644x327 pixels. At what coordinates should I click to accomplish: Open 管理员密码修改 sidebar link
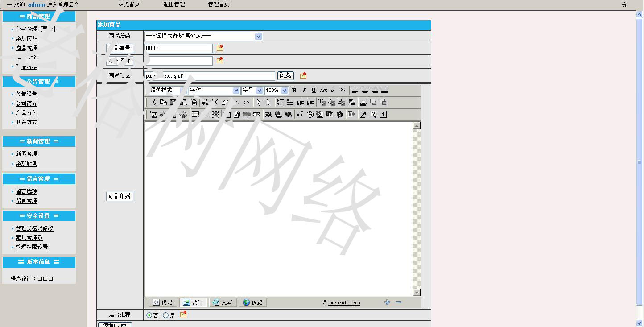tap(35, 228)
